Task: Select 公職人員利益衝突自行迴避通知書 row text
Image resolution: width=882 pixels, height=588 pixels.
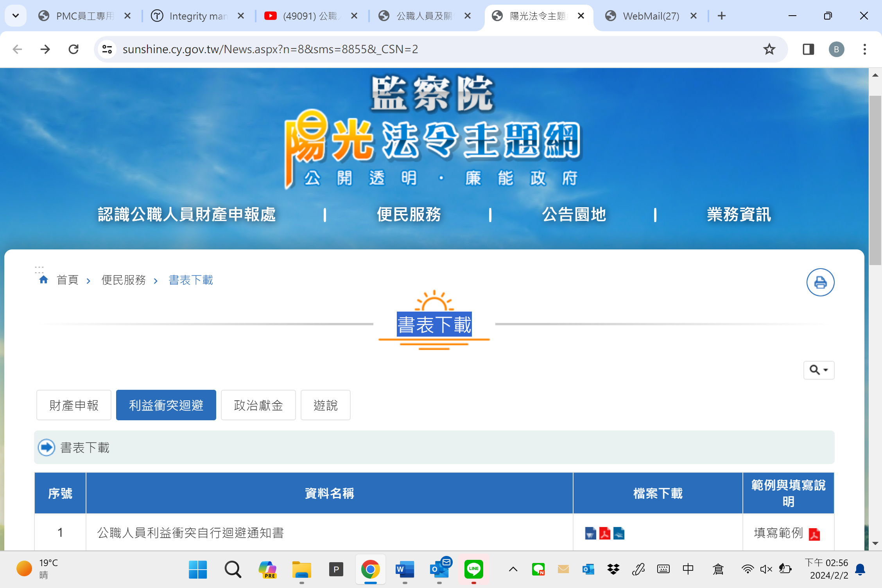Action: pyautogui.click(x=190, y=533)
